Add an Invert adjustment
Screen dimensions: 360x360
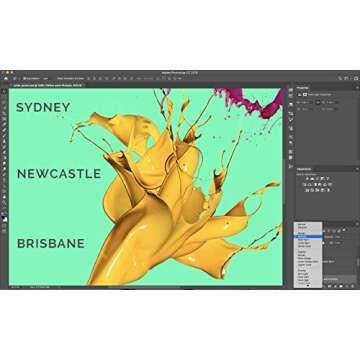[307, 190]
